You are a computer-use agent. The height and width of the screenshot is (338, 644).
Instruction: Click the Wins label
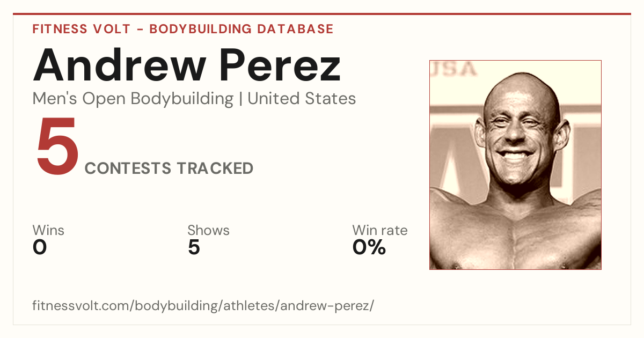click(x=48, y=231)
